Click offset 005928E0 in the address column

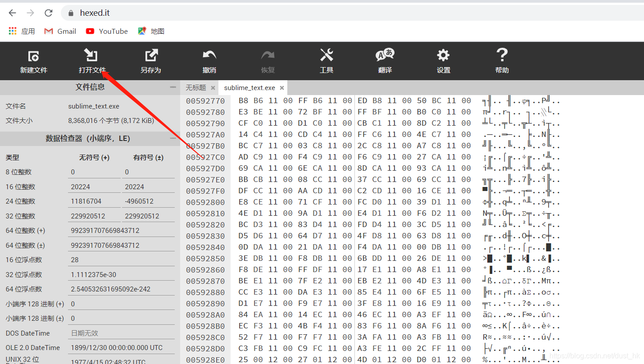205,360
